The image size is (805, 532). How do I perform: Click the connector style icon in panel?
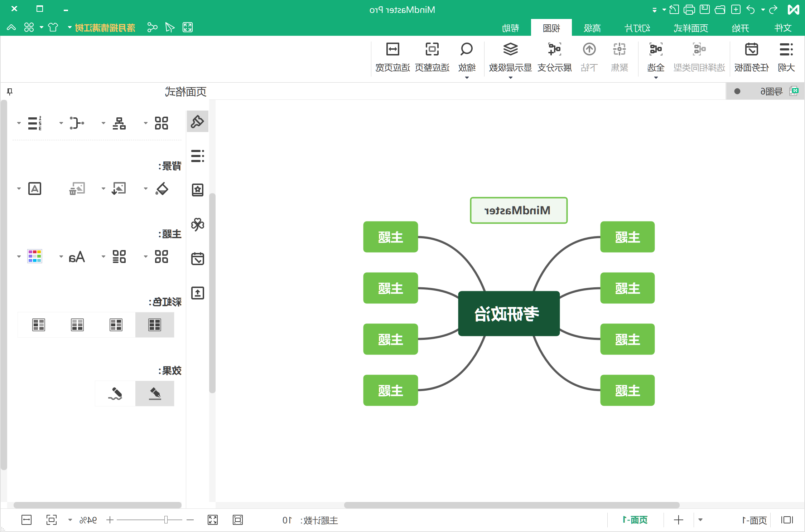77,123
